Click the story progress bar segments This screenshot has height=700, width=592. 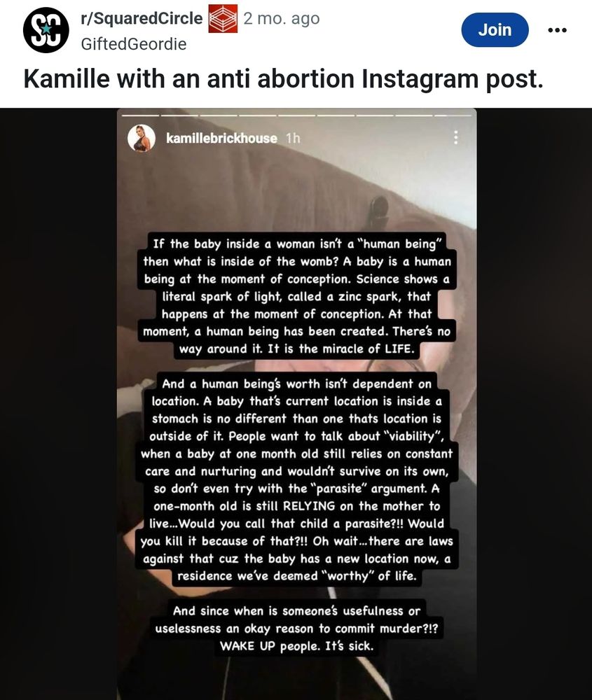click(296, 115)
